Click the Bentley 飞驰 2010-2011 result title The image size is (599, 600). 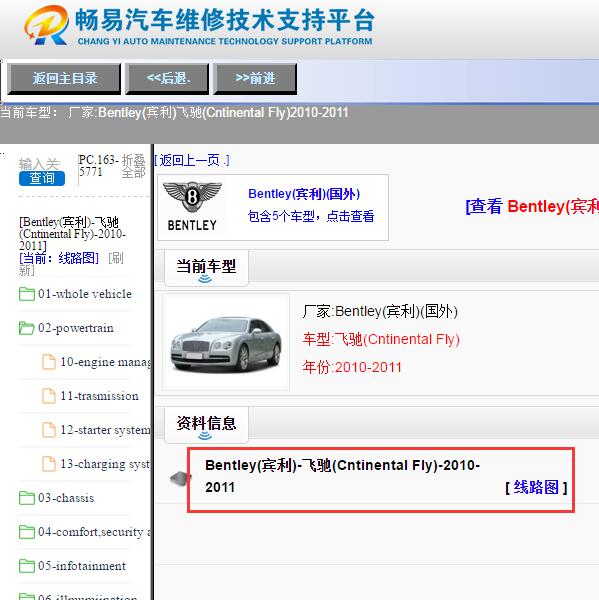[342, 476]
